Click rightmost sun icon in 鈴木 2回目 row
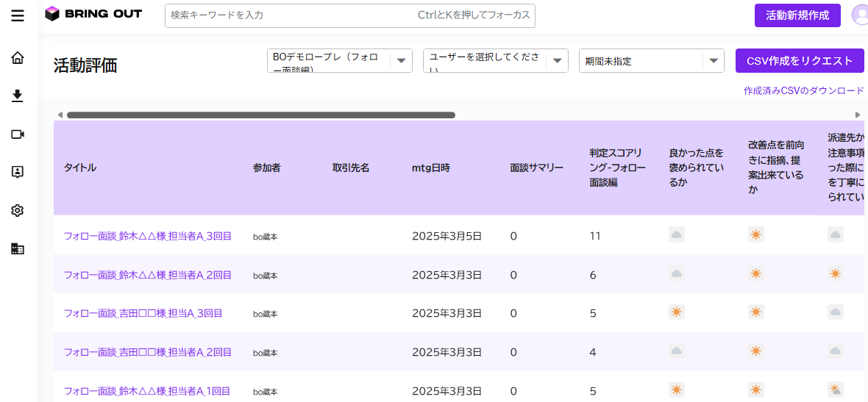868x402 pixels. click(836, 273)
